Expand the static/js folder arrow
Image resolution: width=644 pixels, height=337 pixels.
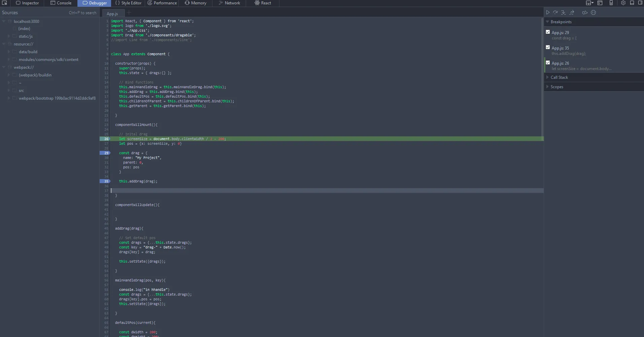9,36
